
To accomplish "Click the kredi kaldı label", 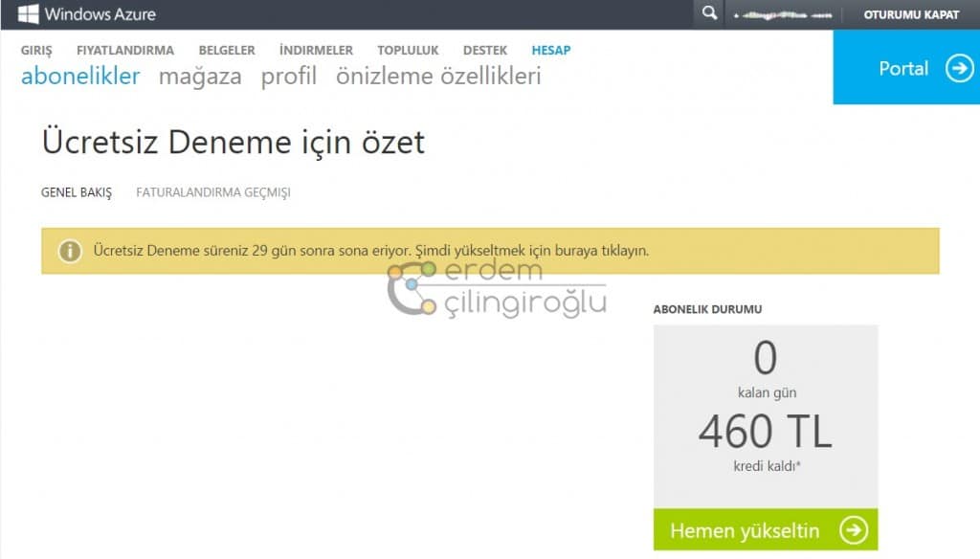I will point(767,466).
